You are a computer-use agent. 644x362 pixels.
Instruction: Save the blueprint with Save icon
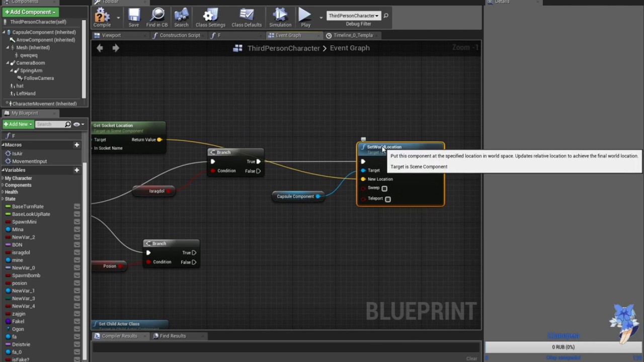[134, 17]
